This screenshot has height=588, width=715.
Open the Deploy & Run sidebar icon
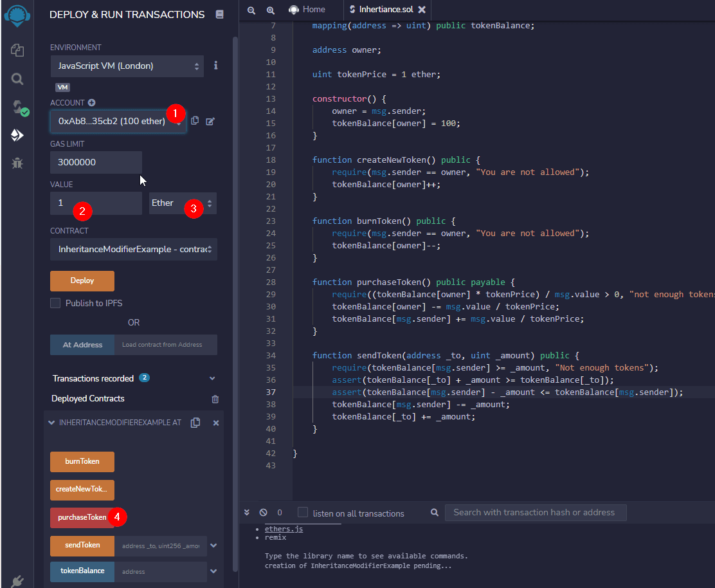pos(17,135)
